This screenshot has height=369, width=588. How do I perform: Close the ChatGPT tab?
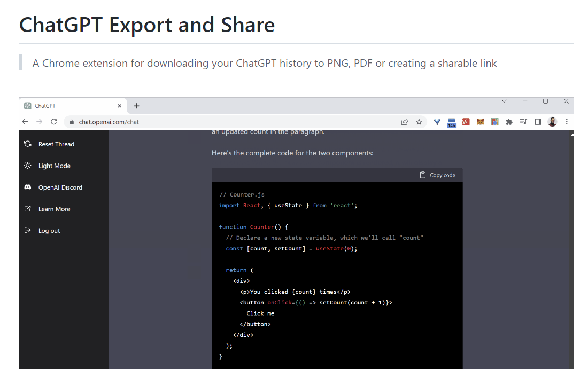point(119,106)
